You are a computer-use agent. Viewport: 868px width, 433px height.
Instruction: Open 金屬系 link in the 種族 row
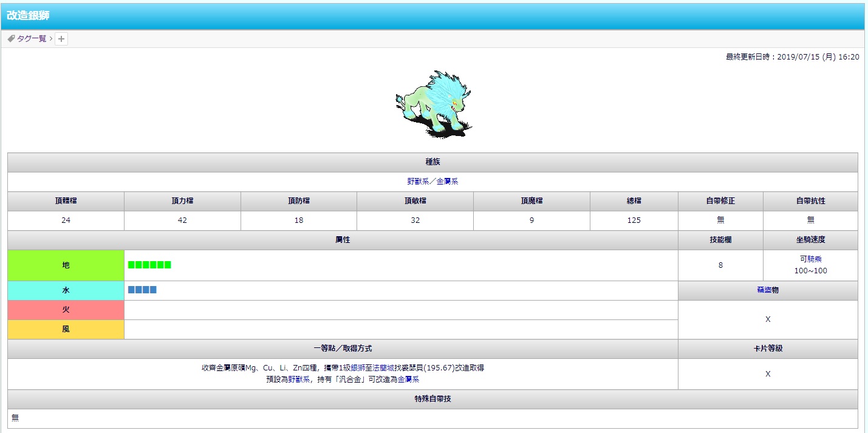point(448,182)
